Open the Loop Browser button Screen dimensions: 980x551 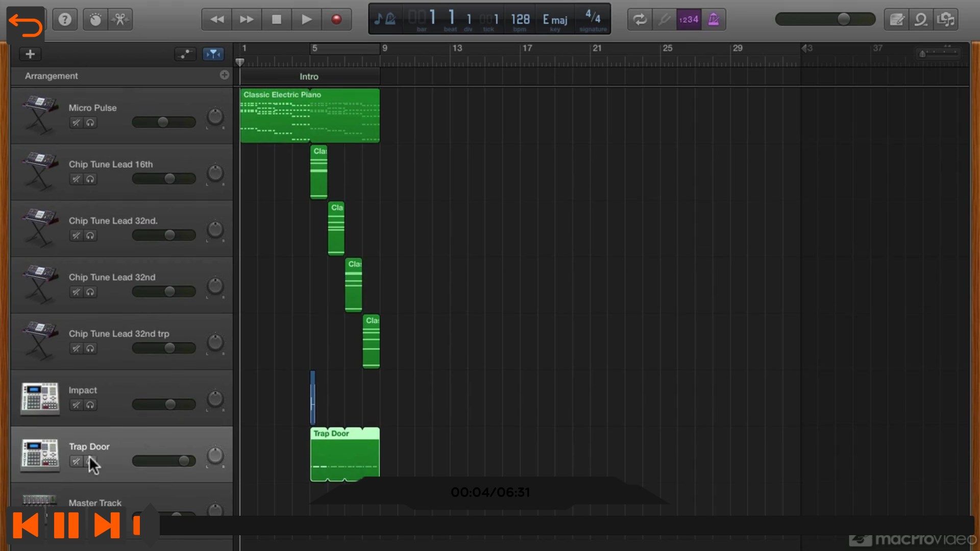coord(921,19)
